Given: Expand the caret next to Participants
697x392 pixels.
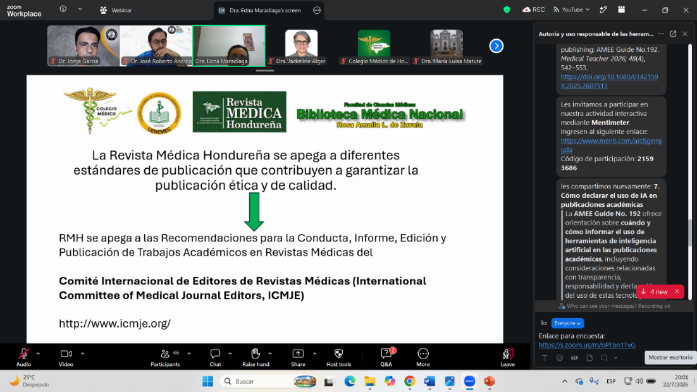Looking at the screenshot, I should click(189, 354).
